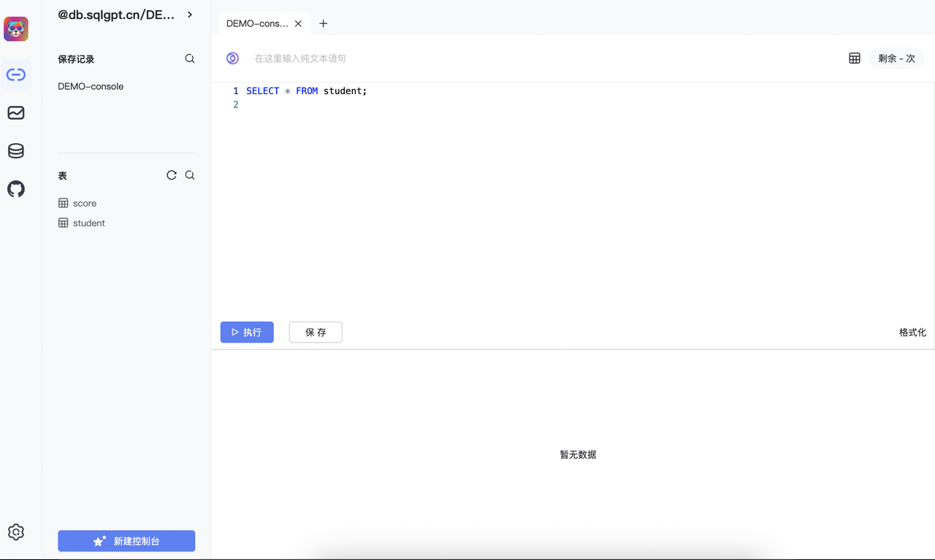Click 格式化 to format SQL
This screenshot has width=935, height=560.
[912, 332]
